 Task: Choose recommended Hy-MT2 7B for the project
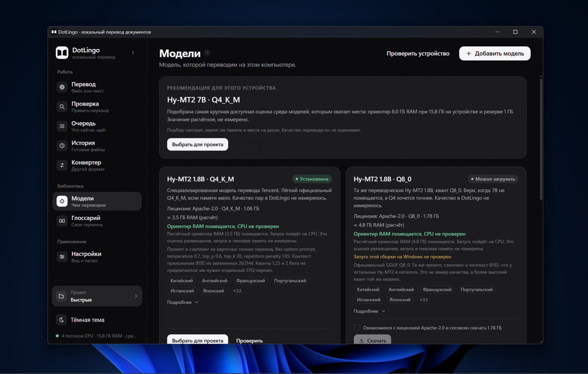[198, 144]
